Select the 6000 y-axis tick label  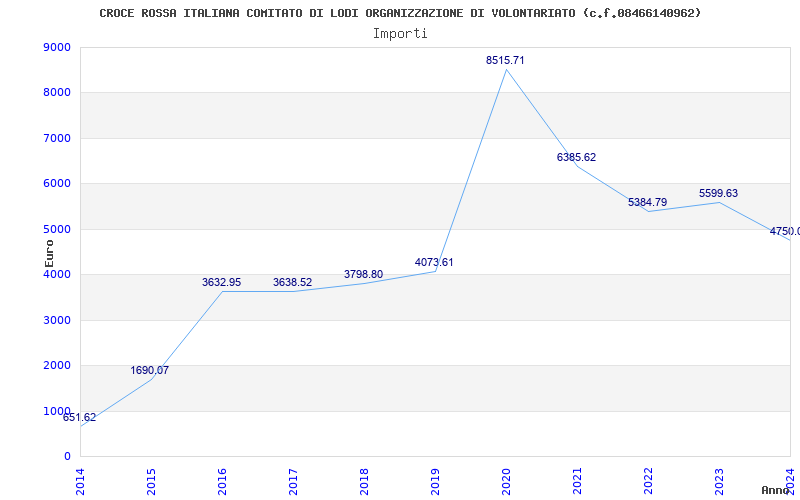[57, 184]
